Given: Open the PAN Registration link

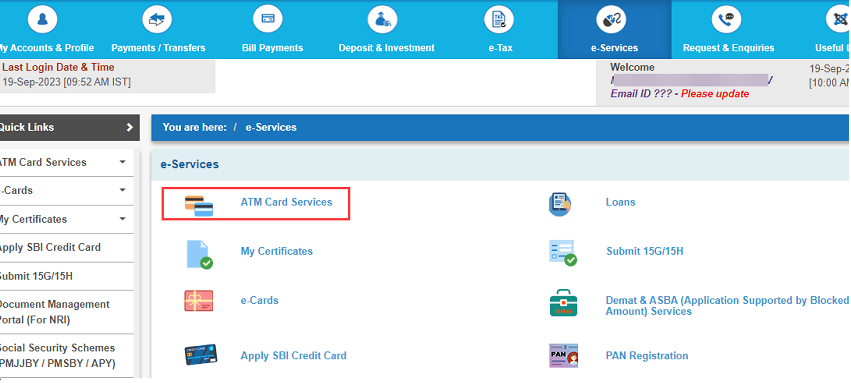Looking at the screenshot, I should pyautogui.click(x=647, y=356).
